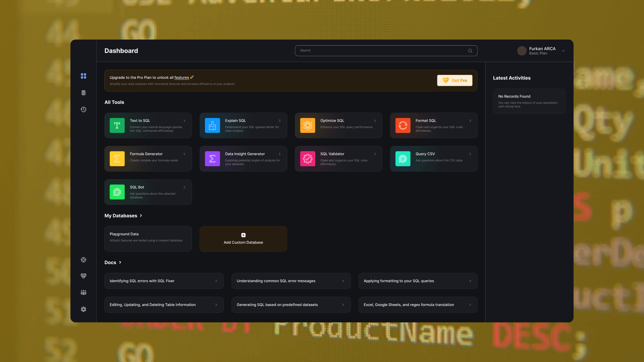Click the yellow Formula Generator icon
Viewport: 644px width, 362px height.
coord(117,159)
